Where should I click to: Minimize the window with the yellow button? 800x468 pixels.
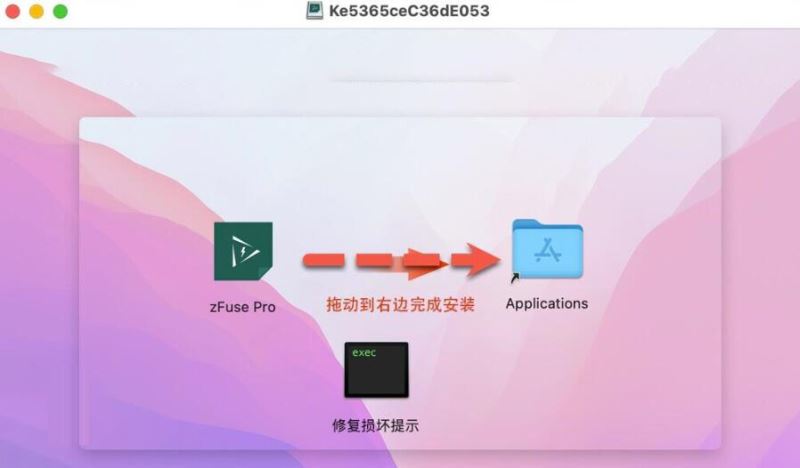(36, 11)
